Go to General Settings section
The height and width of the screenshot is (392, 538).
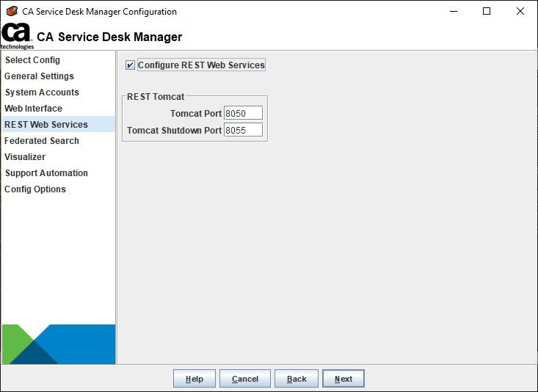[x=39, y=76]
